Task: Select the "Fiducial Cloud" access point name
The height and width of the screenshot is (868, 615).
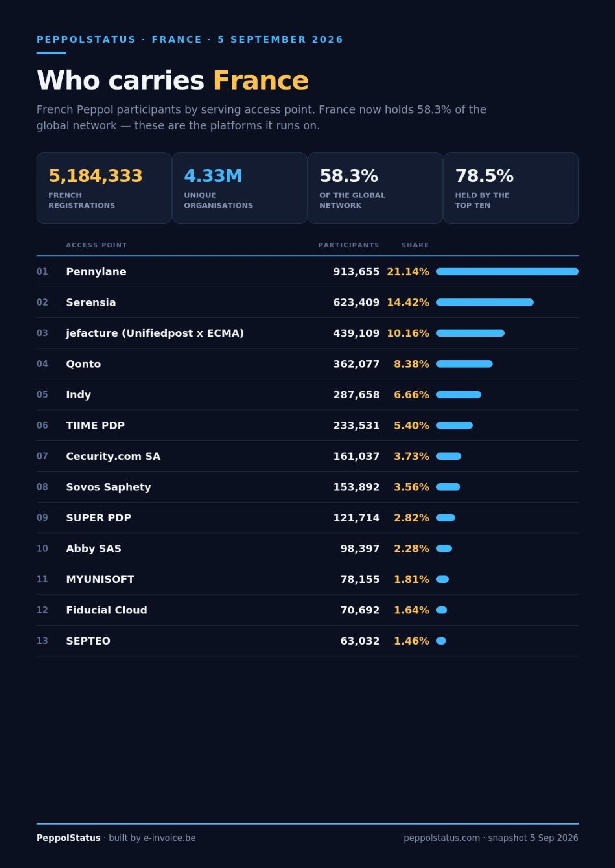Action: (107, 610)
